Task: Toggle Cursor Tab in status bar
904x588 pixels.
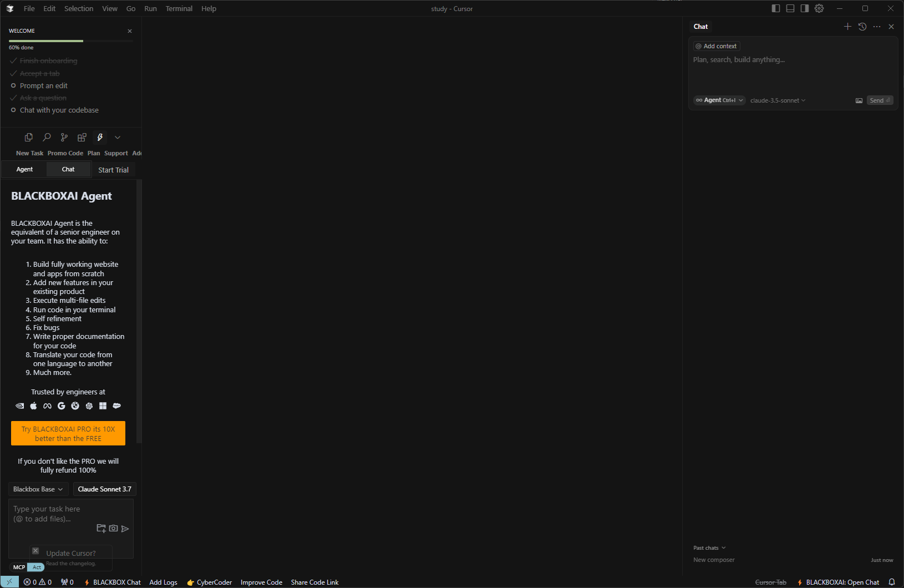Action: click(771, 582)
